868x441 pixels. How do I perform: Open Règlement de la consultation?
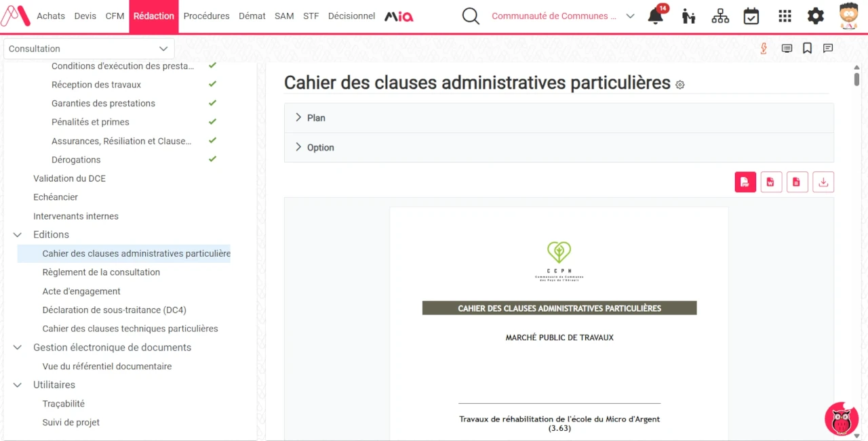coord(101,272)
